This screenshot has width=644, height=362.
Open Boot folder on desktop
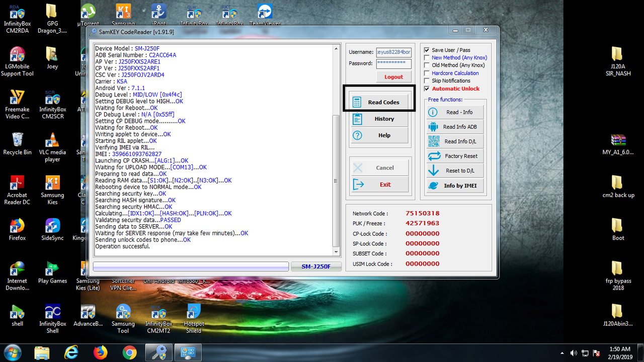tap(618, 230)
